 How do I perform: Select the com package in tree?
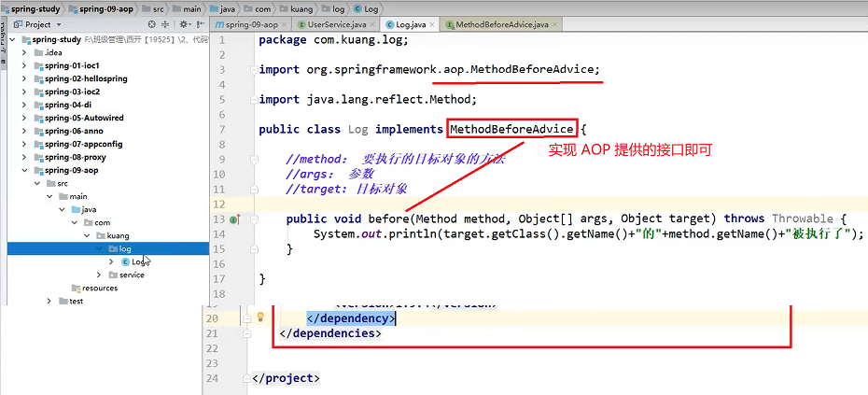coord(102,222)
